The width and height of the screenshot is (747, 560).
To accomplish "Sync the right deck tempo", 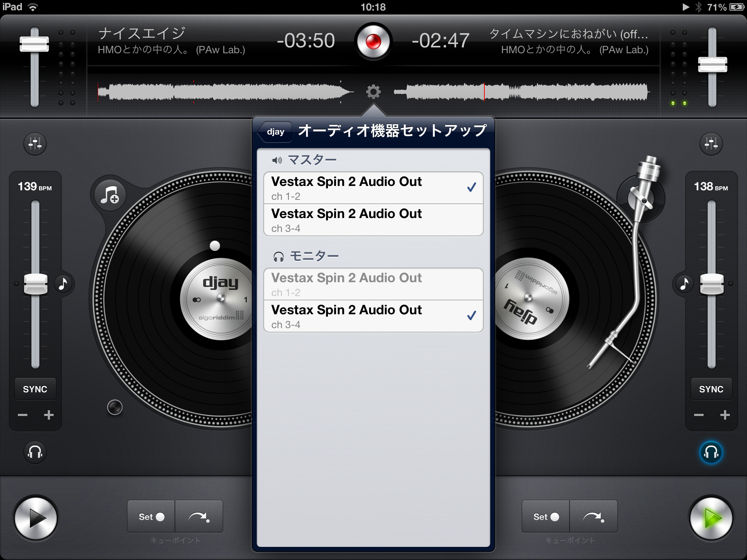I will point(711,389).
